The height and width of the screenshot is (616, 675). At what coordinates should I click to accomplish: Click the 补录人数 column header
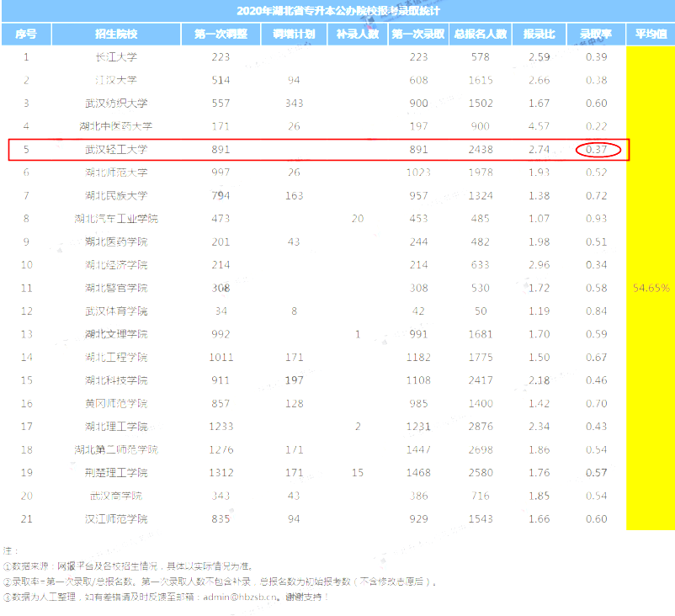358,34
